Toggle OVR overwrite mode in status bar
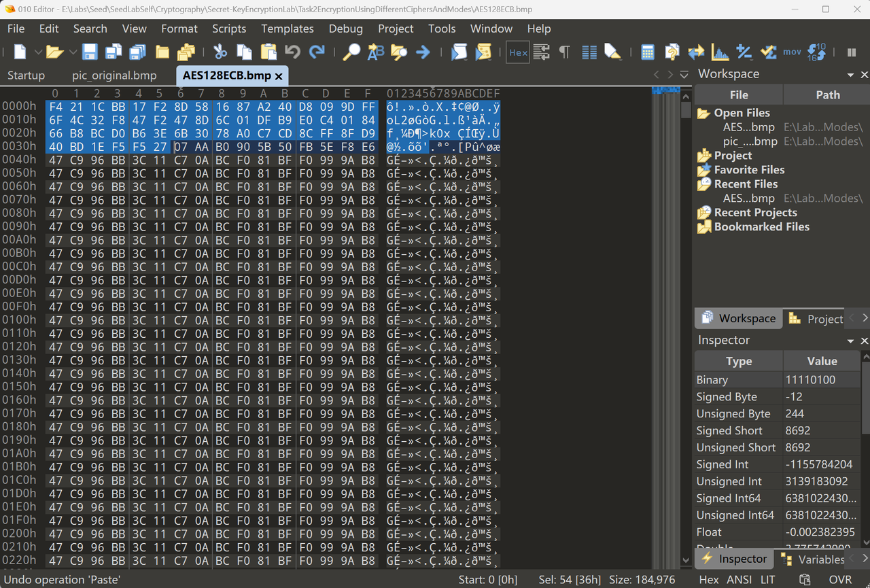Screen dimensions: 870x588 point(840,580)
